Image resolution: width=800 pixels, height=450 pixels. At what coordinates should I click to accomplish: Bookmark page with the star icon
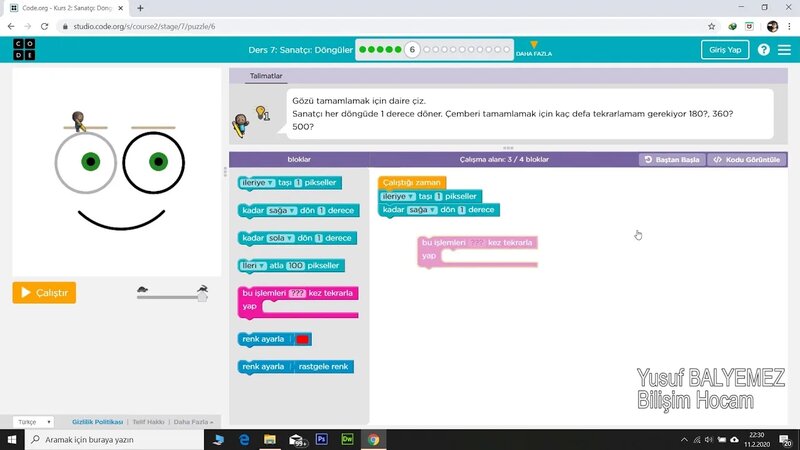tap(711, 27)
